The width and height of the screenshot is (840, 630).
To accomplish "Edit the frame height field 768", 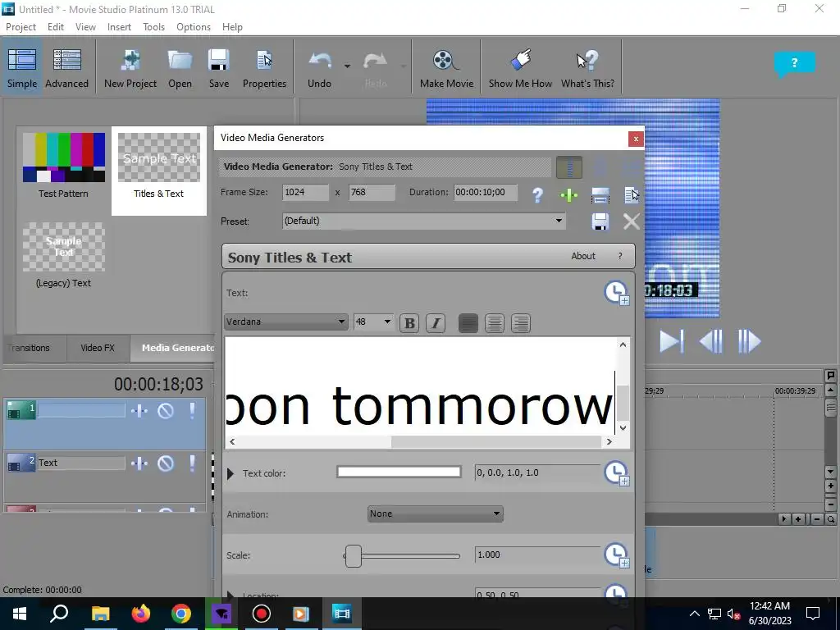I will [x=372, y=192].
